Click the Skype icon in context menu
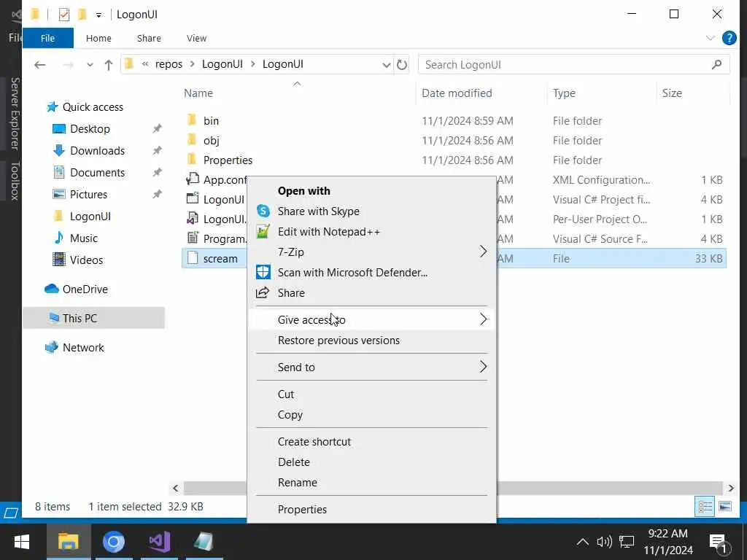The height and width of the screenshot is (560, 747). pyautogui.click(x=263, y=211)
